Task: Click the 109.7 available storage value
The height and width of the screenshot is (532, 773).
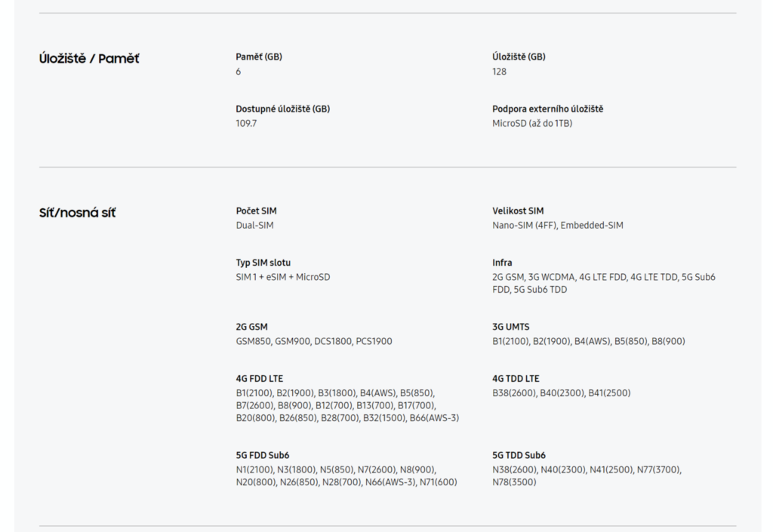Action: (x=246, y=123)
